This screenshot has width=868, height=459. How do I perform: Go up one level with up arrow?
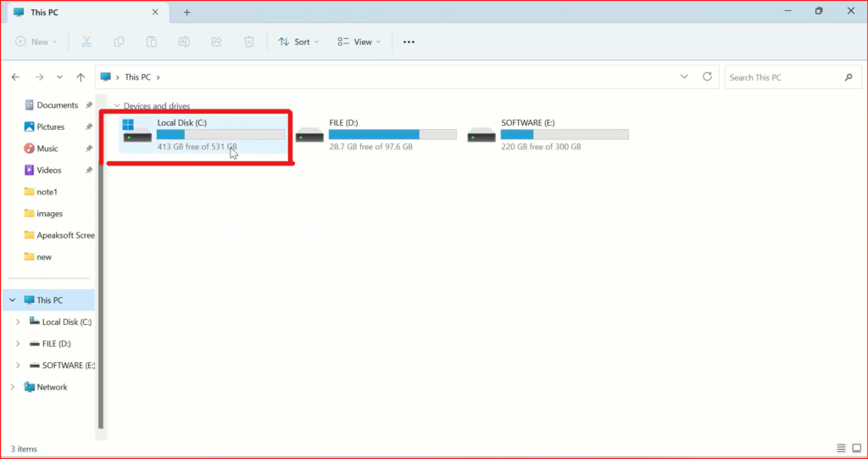click(x=81, y=77)
